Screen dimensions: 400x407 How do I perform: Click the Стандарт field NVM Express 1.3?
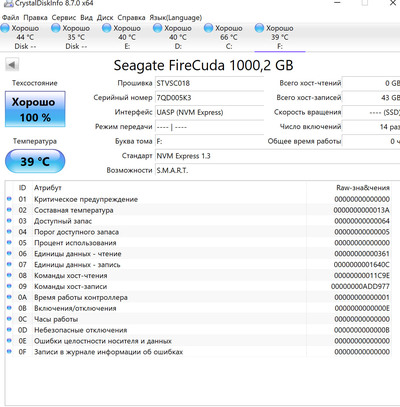click(277, 156)
